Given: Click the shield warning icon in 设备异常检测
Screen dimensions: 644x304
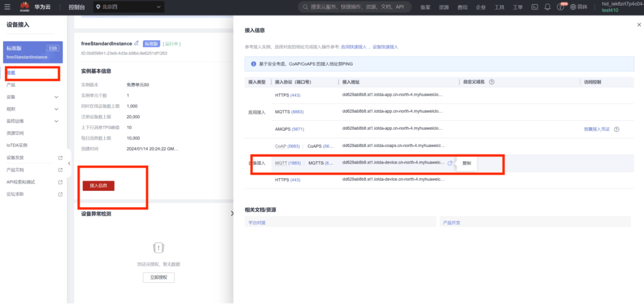Looking at the screenshot, I should (x=159, y=248).
